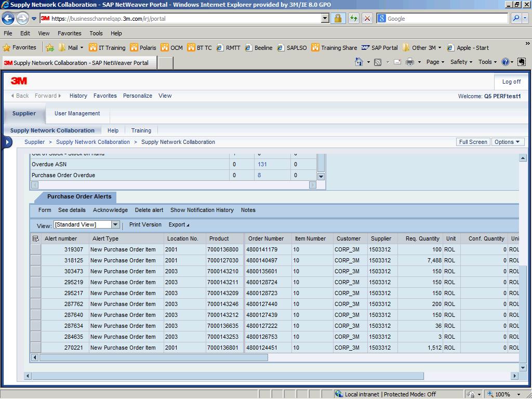Open the address bar URL dropdown
The width and height of the screenshot is (532, 399).
pos(325,18)
